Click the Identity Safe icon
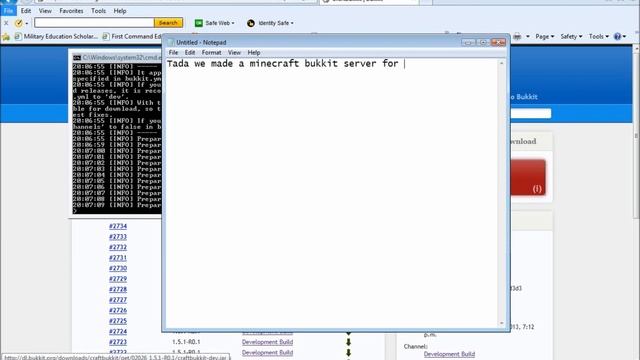This screenshot has height=360, width=640. coord(251,23)
